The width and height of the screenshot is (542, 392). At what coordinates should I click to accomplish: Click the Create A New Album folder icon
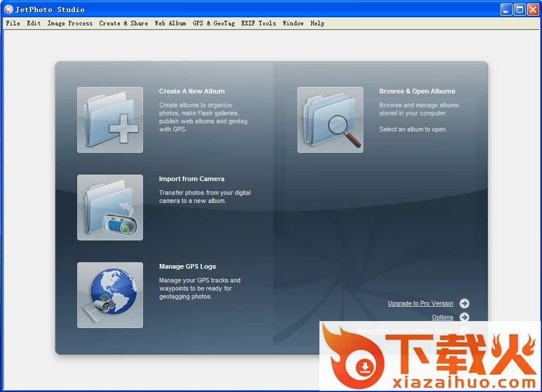[x=110, y=119]
